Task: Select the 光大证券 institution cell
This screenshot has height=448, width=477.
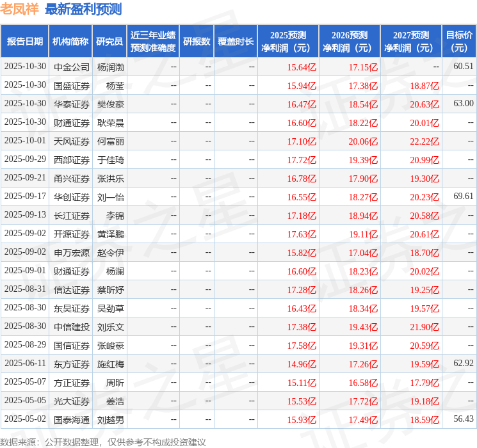Action: click(72, 401)
